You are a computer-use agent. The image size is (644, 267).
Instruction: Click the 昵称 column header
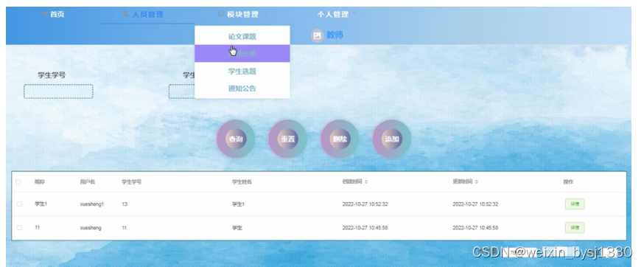40,182
